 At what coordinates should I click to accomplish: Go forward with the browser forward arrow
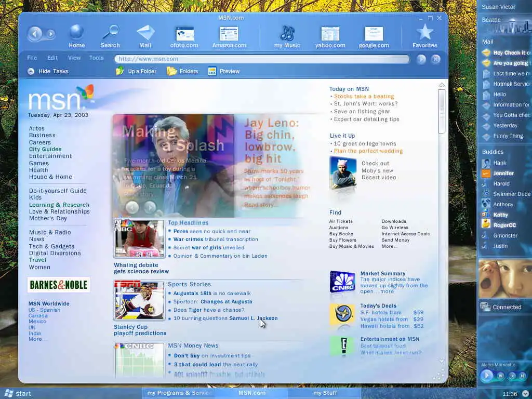coord(50,34)
